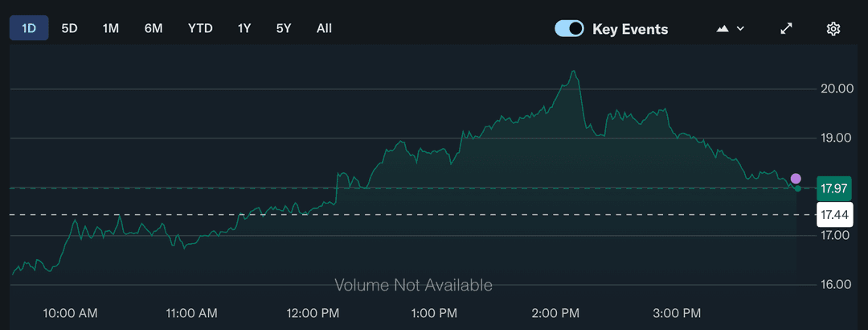Viewport: 868px width, 330px height.
Task: Click the green latest-price dot on chart
Action: point(798,188)
